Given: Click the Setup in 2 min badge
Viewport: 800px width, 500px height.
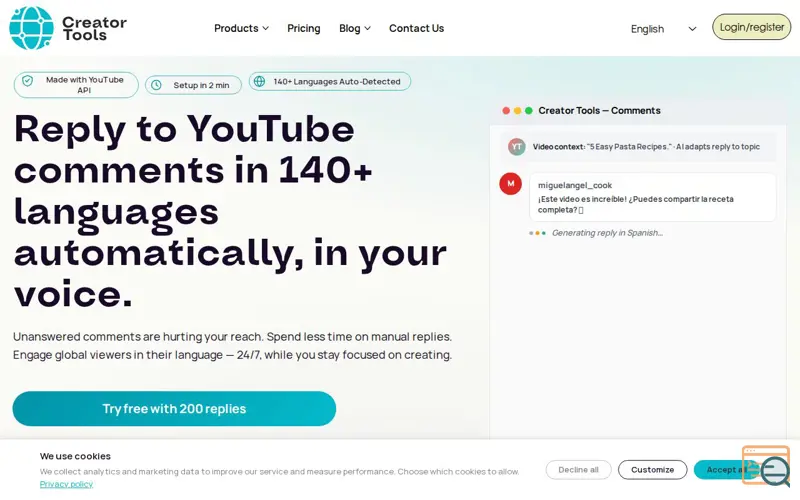Looking at the screenshot, I should tap(193, 85).
